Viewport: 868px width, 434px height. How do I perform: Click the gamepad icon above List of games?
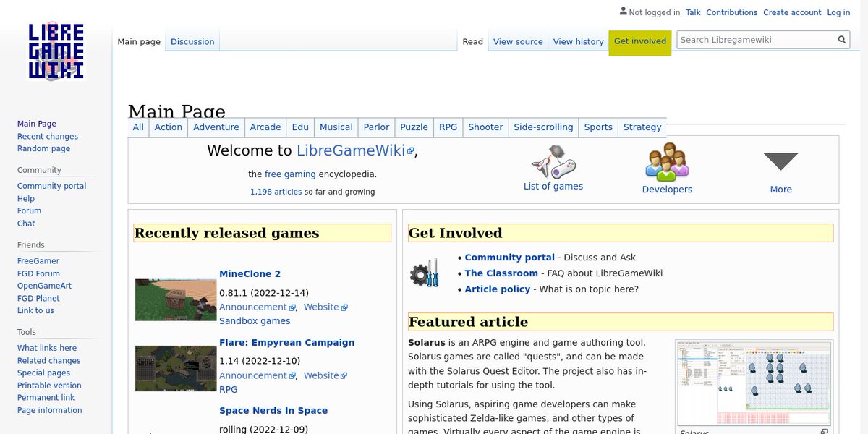(x=553, y=161)
